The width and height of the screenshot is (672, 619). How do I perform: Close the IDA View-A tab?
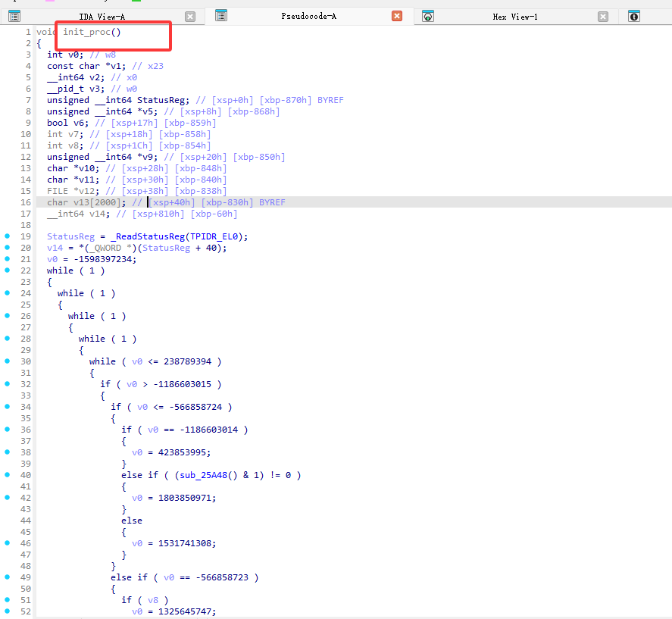coord(190,17)
